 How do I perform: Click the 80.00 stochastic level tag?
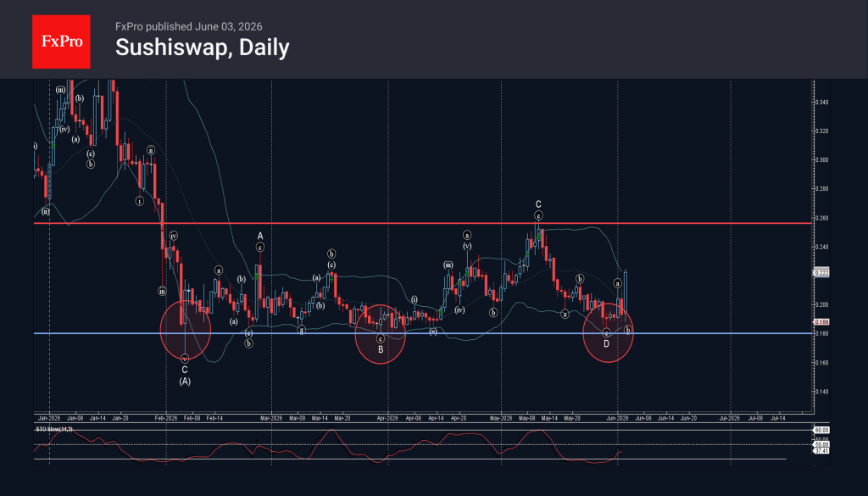[x=821, y=430]
